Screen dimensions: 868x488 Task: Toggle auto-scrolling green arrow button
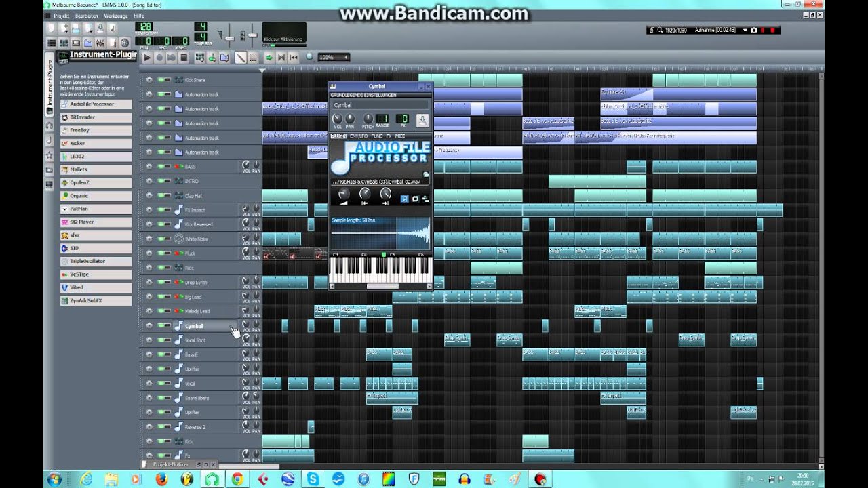[269, 58]
